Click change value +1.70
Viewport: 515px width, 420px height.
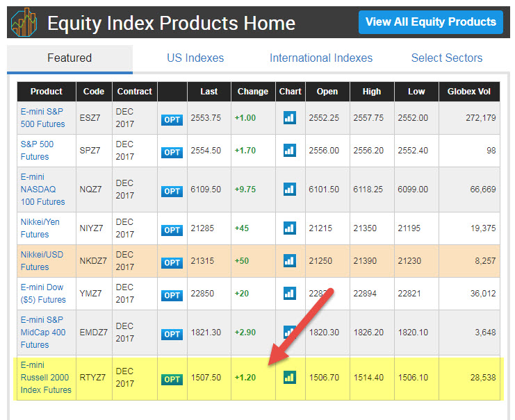click(245, 150)
